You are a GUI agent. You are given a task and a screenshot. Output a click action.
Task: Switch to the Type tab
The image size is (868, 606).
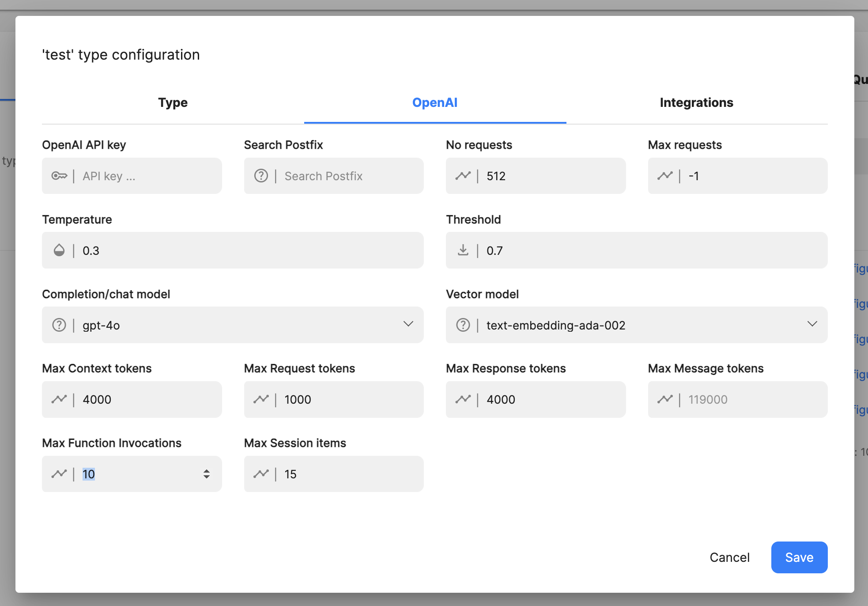173,102
